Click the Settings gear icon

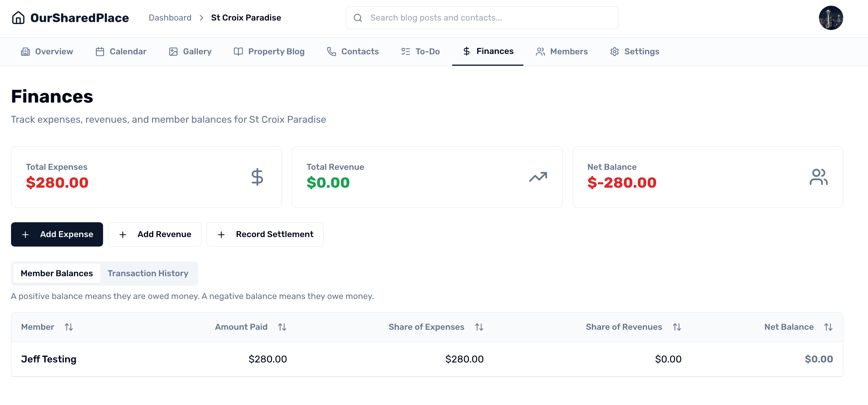[x=614, y=51]
